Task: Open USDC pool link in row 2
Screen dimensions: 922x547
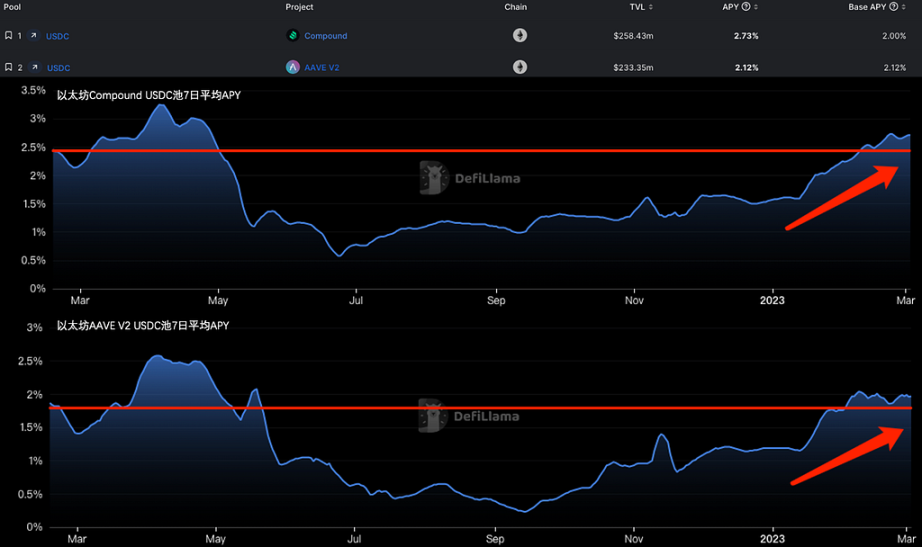Action: pyautogui.click(x=59, y=68)
